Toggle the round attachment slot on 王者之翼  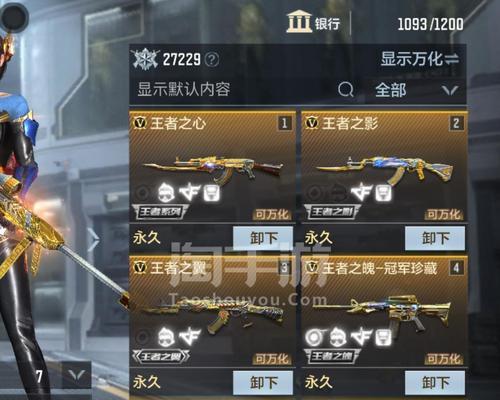pos(143,337)
